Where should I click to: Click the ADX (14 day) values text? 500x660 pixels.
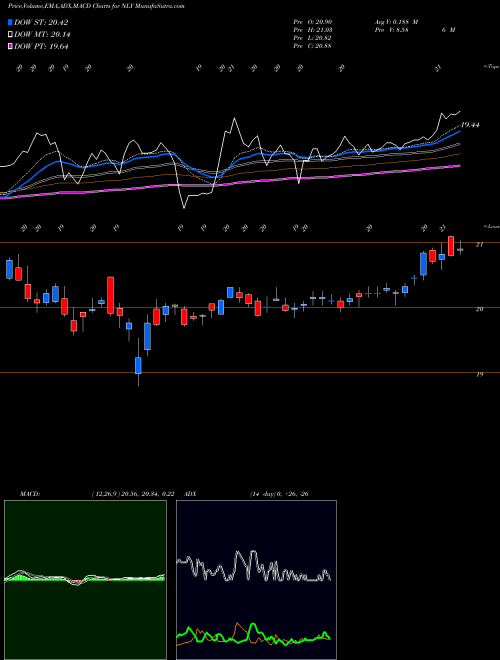pos(279,494)
